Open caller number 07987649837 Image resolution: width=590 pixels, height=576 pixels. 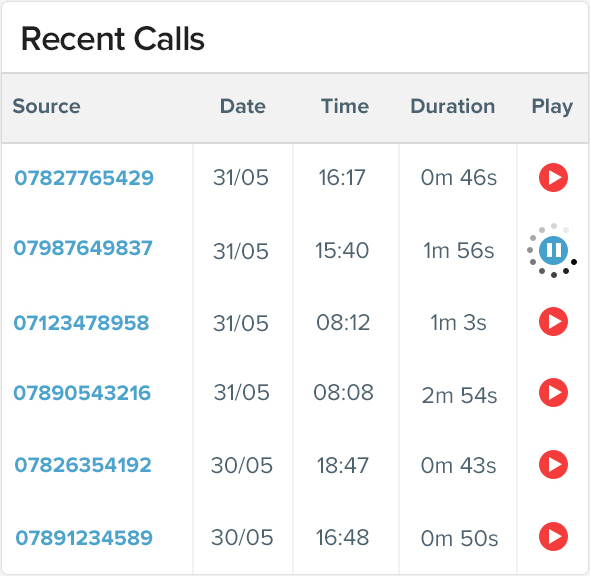[83, 248]
